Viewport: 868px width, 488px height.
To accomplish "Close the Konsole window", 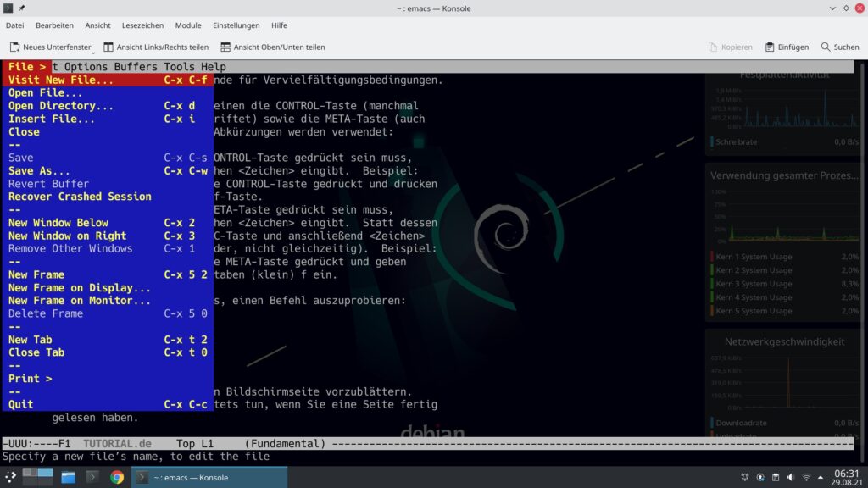I will point(860,8).
